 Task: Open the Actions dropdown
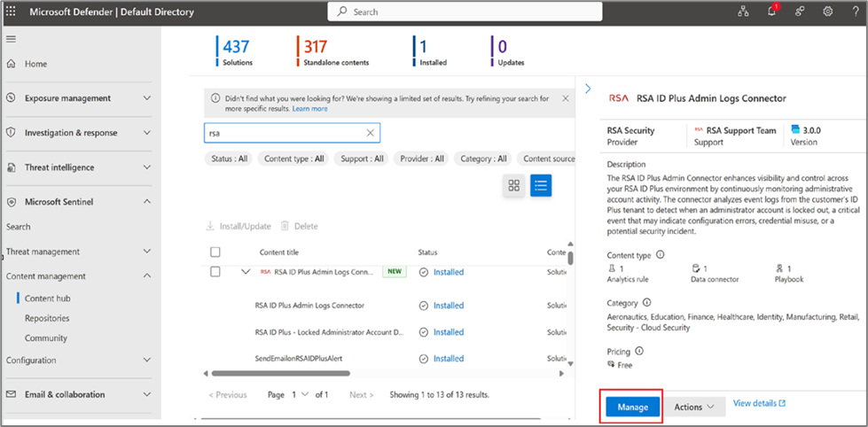(x=693, y=407)
